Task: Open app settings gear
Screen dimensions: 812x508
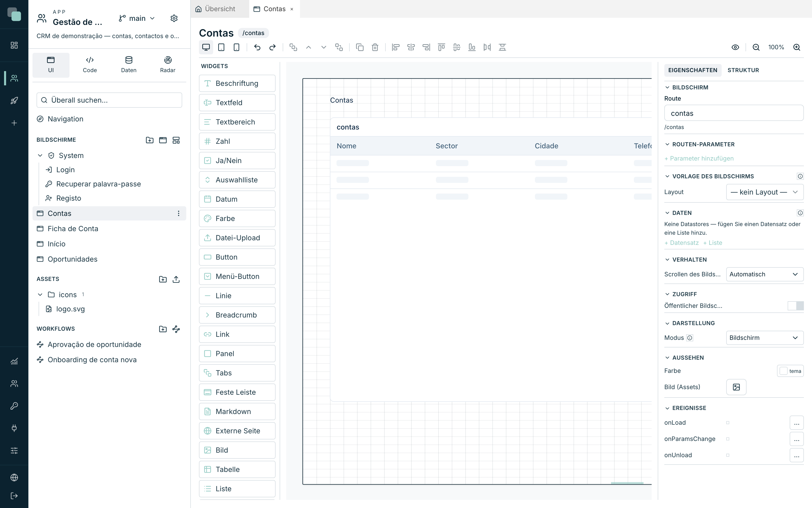Action: (x=174, y=18)
